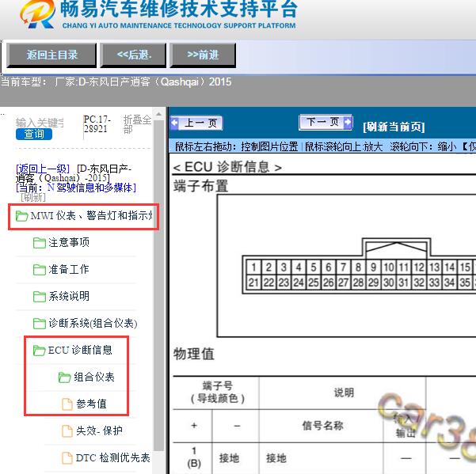Go forward with >>前进 button
The height and width of the screenshot is (474, 476).
(x=203, y=55)
